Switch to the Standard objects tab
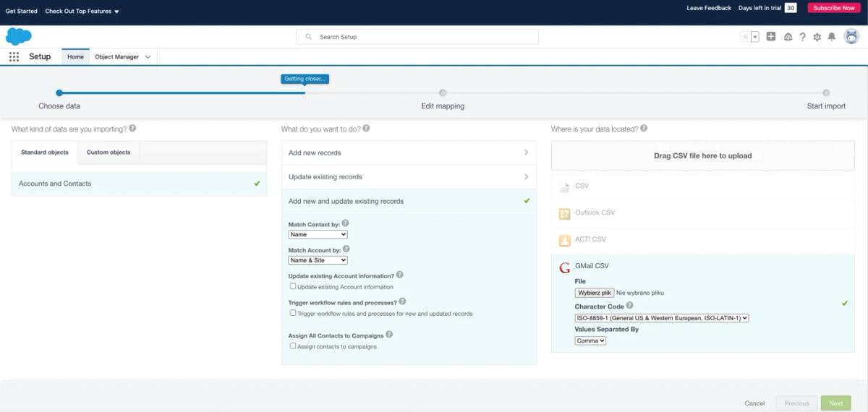The width and height of the screenshot is (868, 412). pyautogui.click(x=45, y=153)
